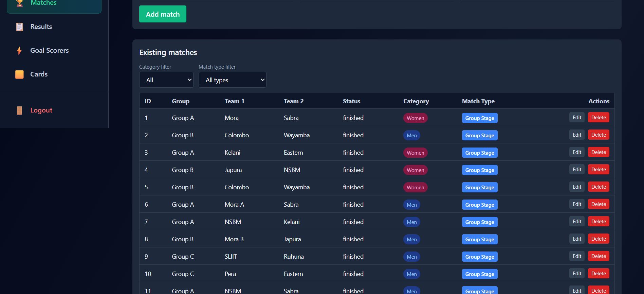Click the Category column header

click(x=416, y=101)
